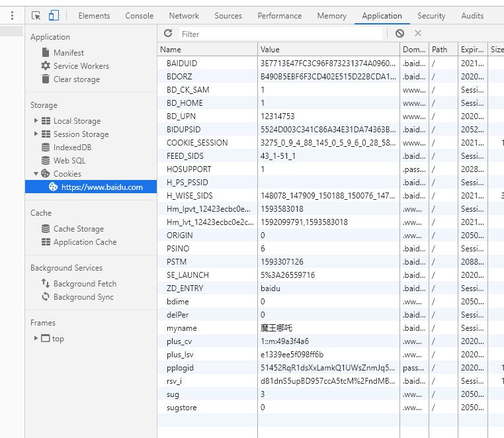504x438 pixels.
Task: Collapse the Cookies tree node
Action: pos(36,174)
